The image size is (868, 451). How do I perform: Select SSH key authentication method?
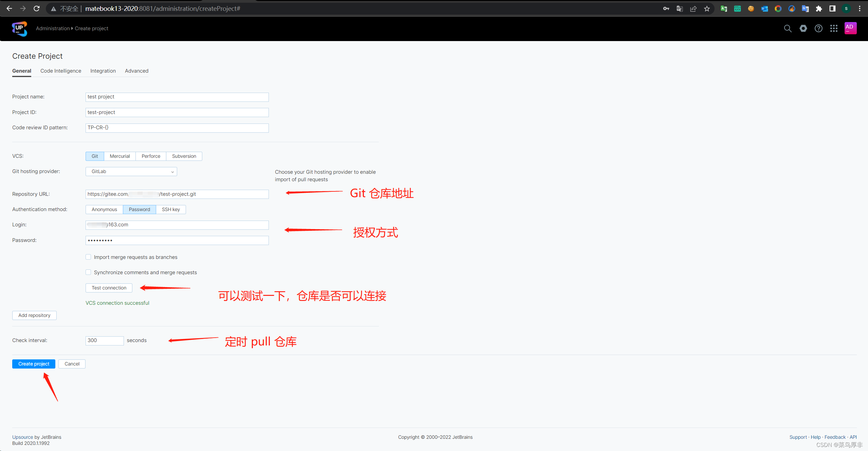(171, 209)
